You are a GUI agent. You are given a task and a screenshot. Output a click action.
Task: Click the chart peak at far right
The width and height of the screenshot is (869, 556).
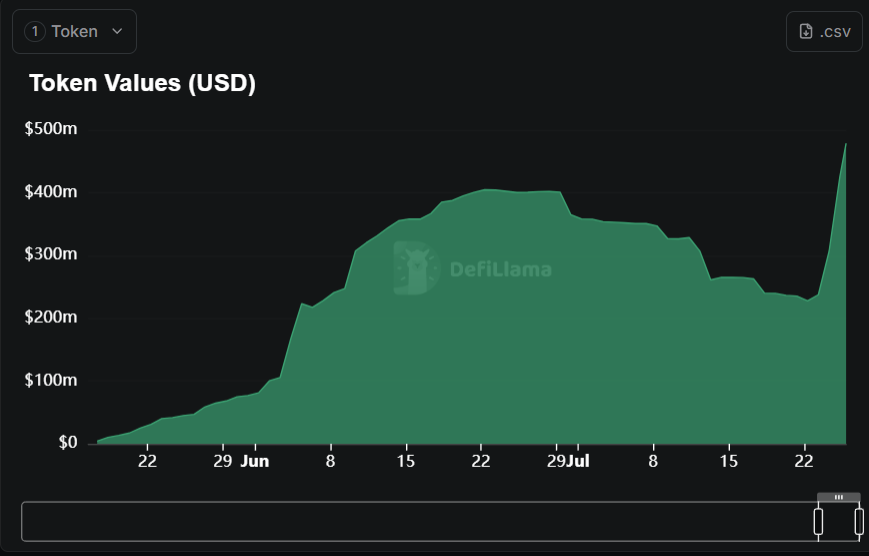[x=846, y=144]
